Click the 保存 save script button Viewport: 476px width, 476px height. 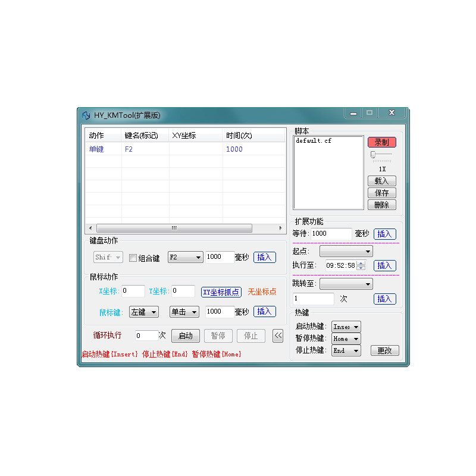click(382, 193)
